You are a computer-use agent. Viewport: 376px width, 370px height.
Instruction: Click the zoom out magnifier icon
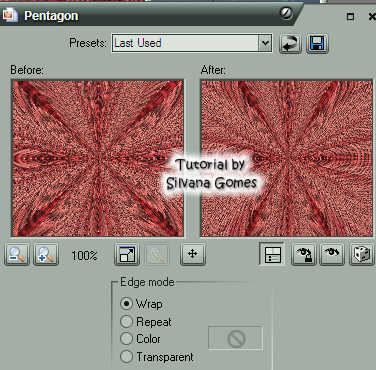(17, 255)
